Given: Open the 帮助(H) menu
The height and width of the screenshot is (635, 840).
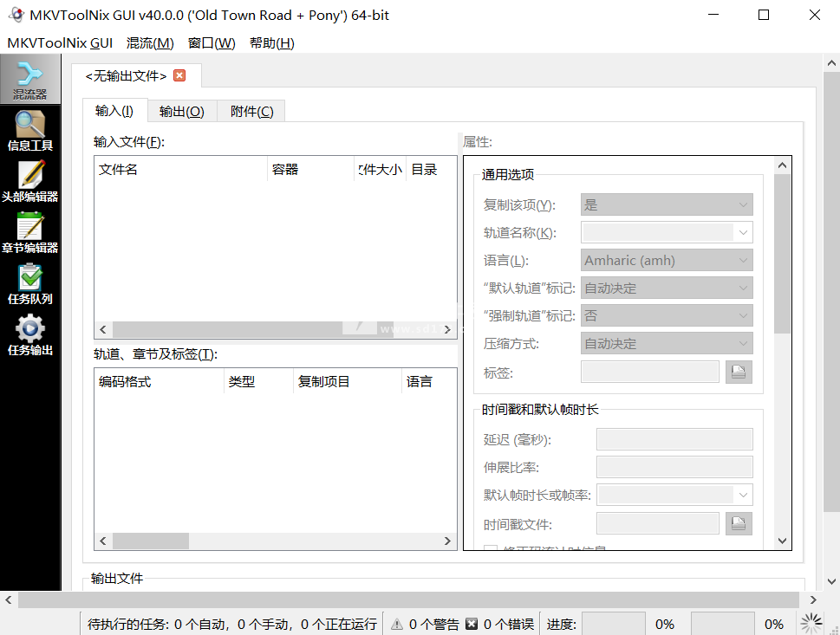Looking at the screenshot, I should click(272, 42).
